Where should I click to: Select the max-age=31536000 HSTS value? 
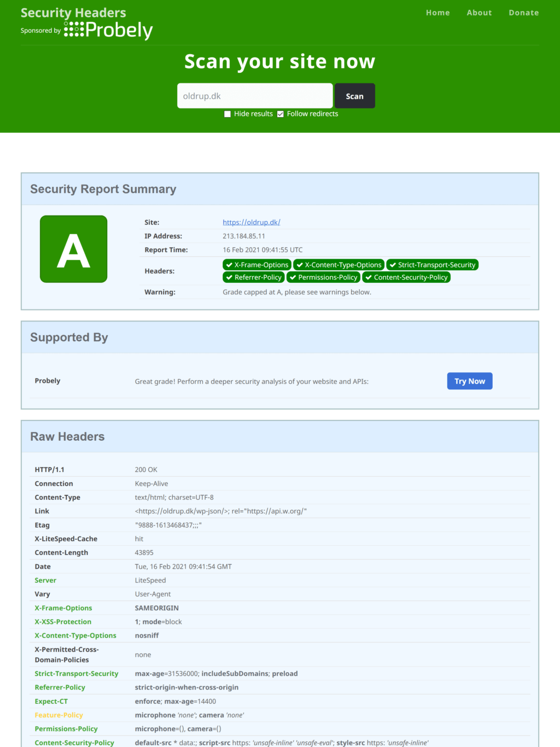(167, 674)
